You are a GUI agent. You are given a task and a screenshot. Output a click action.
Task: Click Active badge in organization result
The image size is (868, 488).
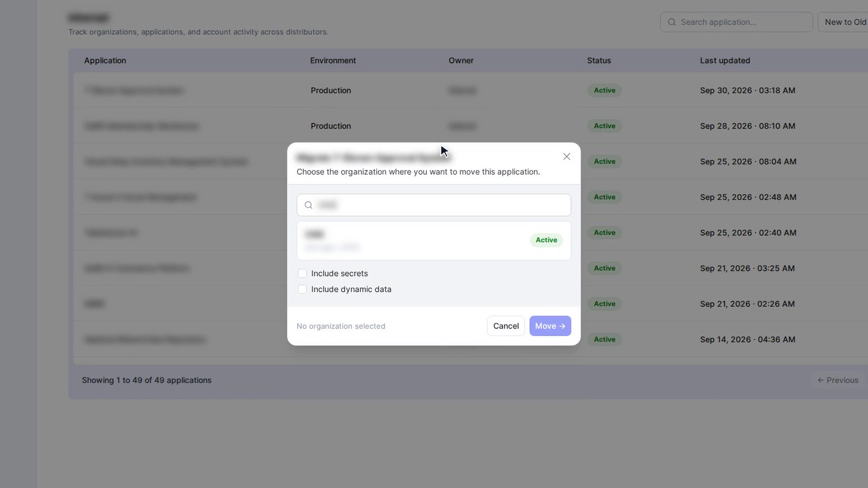(x=546, y=240)
